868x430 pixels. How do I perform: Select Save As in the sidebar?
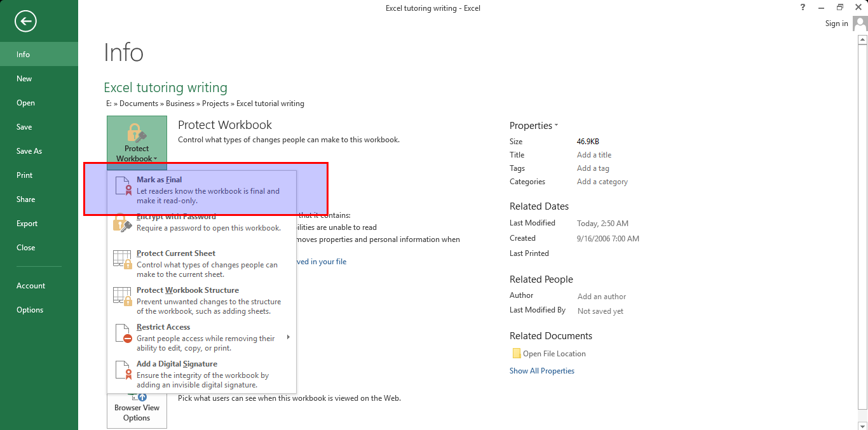click(x=29, y=151)
